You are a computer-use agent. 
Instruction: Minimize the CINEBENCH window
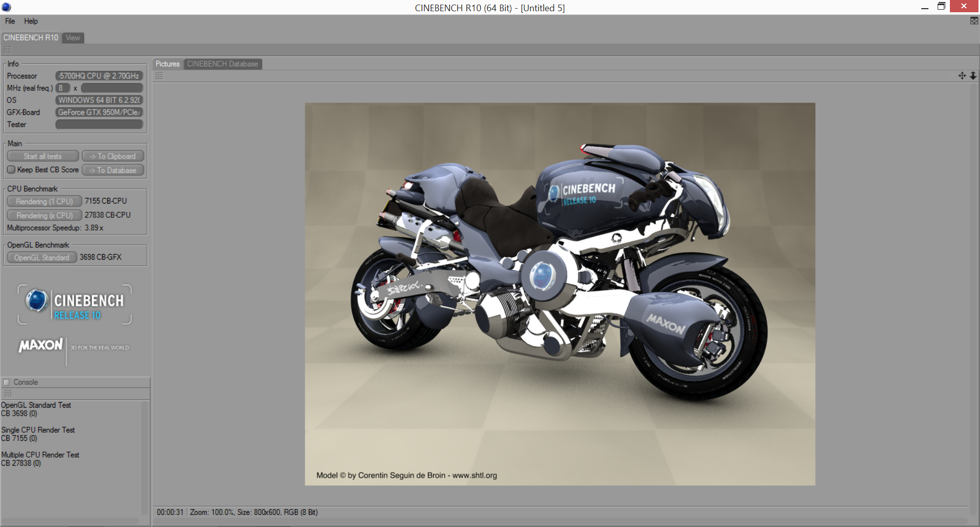click(x=924, y=7)
